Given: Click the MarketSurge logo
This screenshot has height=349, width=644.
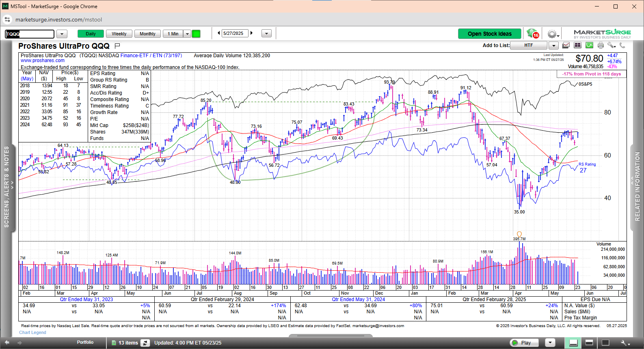Looking at the screenshot, I should click(602, 34).
